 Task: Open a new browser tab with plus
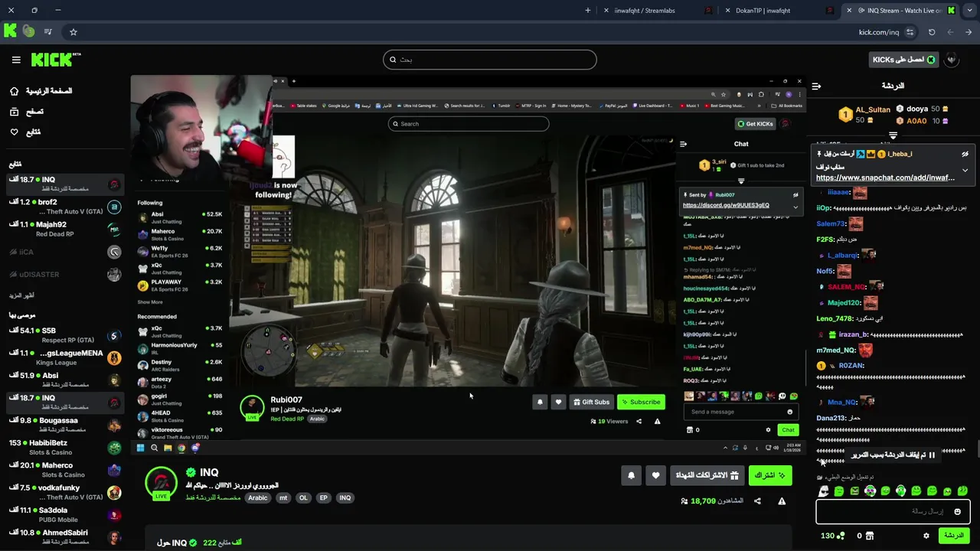(588, 10)
